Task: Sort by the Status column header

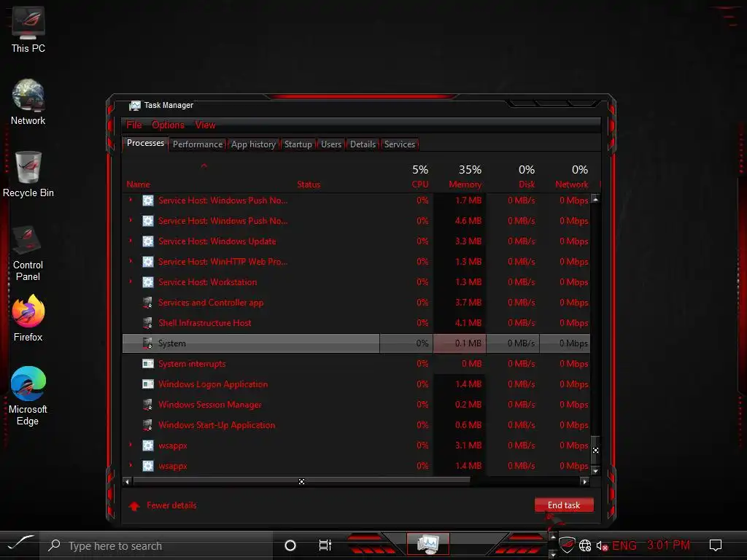Action: [x=309, y=184]
